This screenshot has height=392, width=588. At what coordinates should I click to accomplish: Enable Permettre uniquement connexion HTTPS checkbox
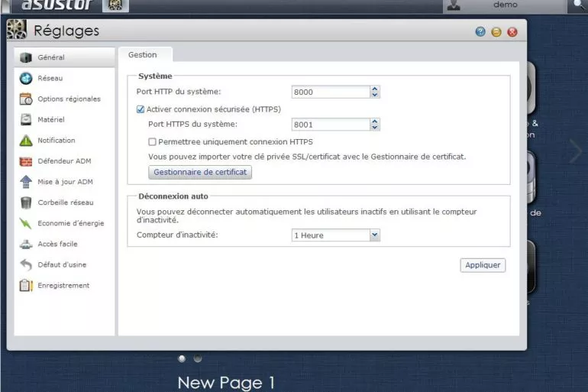coord(152,141)
